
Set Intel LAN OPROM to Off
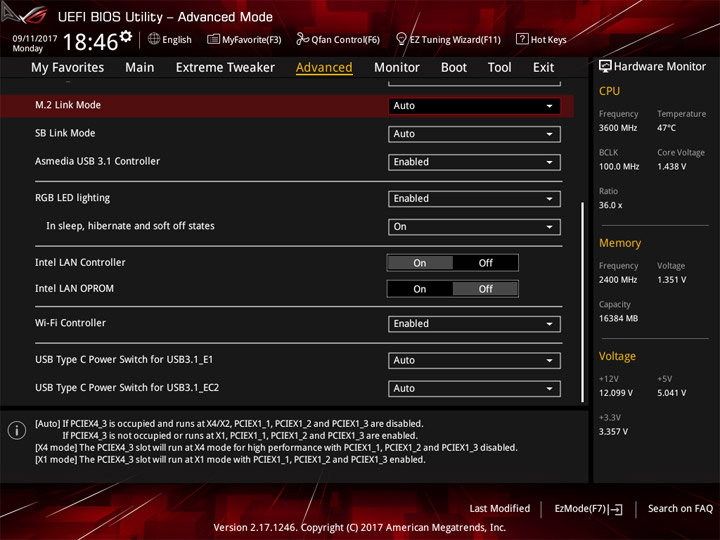(485, 289)
